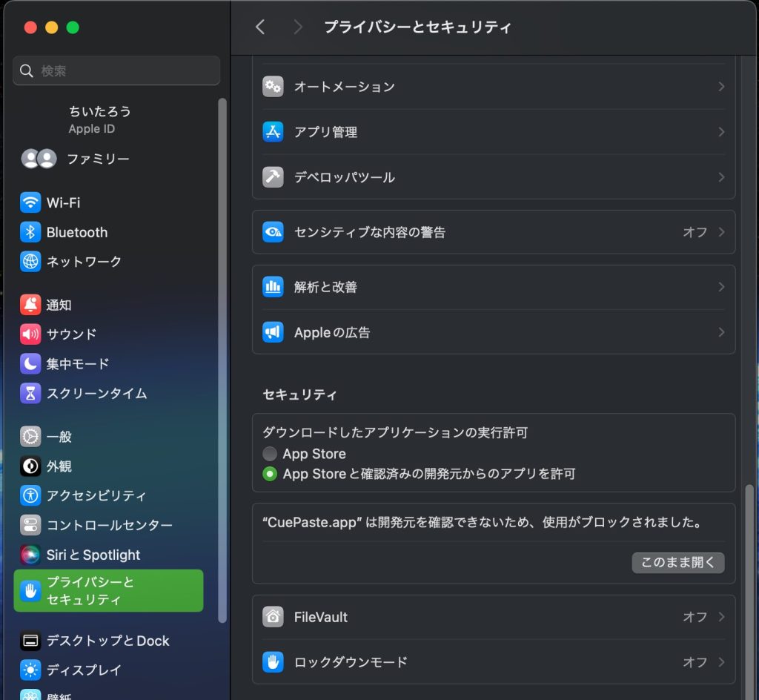Click the 外観 appearance icon
Viewport: 759px width, 700px height.
[30, 466]
